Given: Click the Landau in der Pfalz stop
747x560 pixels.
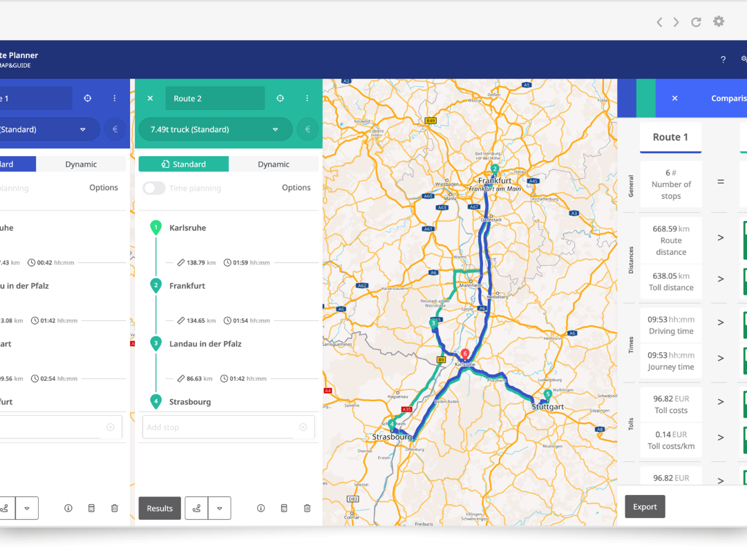Looking at the screenshot, I should tap(205, 344).
